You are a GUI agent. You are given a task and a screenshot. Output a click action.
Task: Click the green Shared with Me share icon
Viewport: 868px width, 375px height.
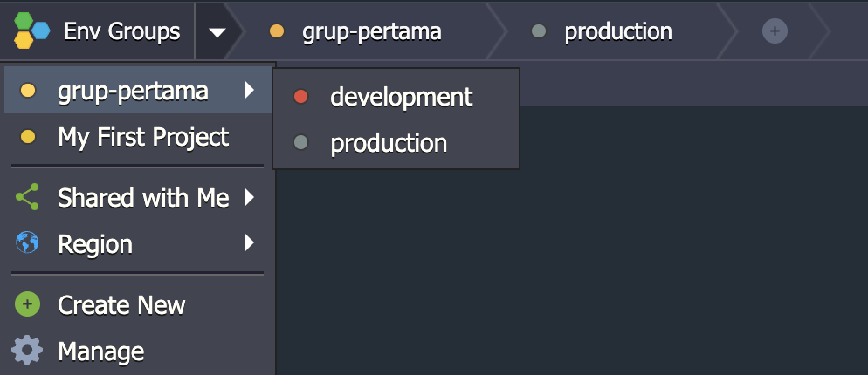point(27,197)
